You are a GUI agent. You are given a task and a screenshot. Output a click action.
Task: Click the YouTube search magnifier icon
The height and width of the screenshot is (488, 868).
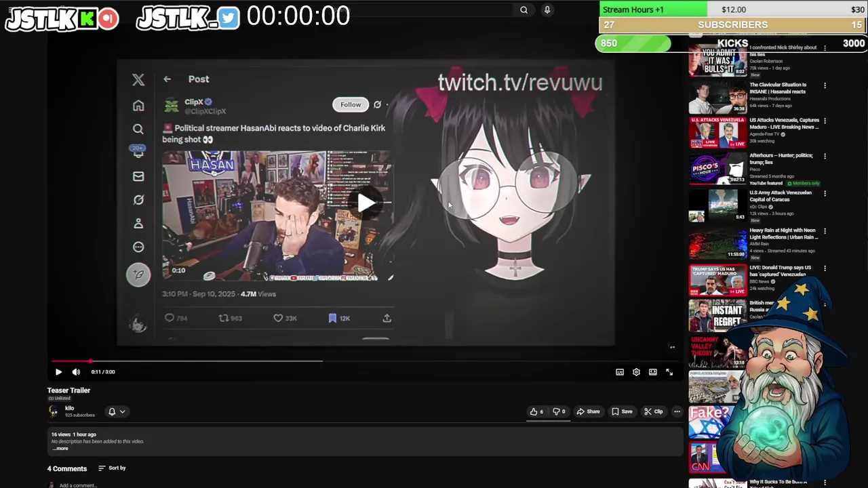pos(524,9)
